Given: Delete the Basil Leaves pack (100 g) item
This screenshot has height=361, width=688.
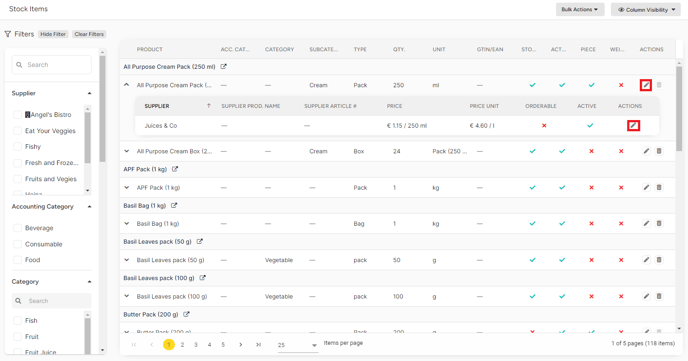Looking at the screenshot, I should click(659, 296).
